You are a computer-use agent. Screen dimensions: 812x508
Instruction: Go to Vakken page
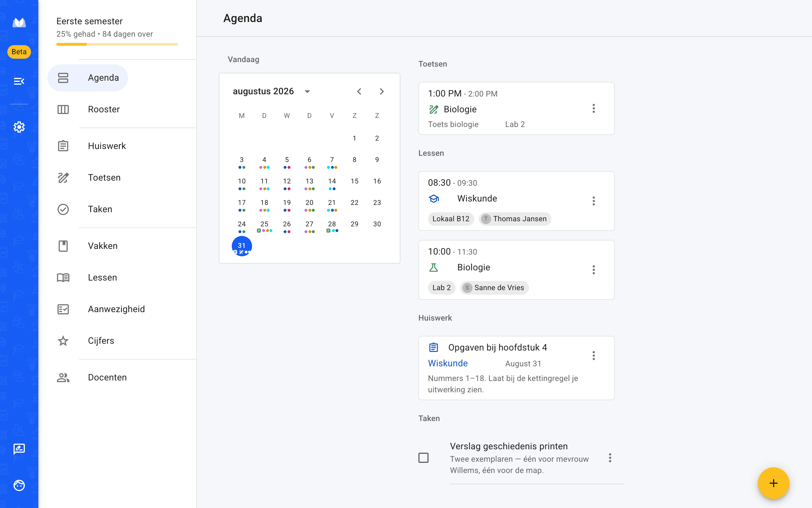coord(103,246)
